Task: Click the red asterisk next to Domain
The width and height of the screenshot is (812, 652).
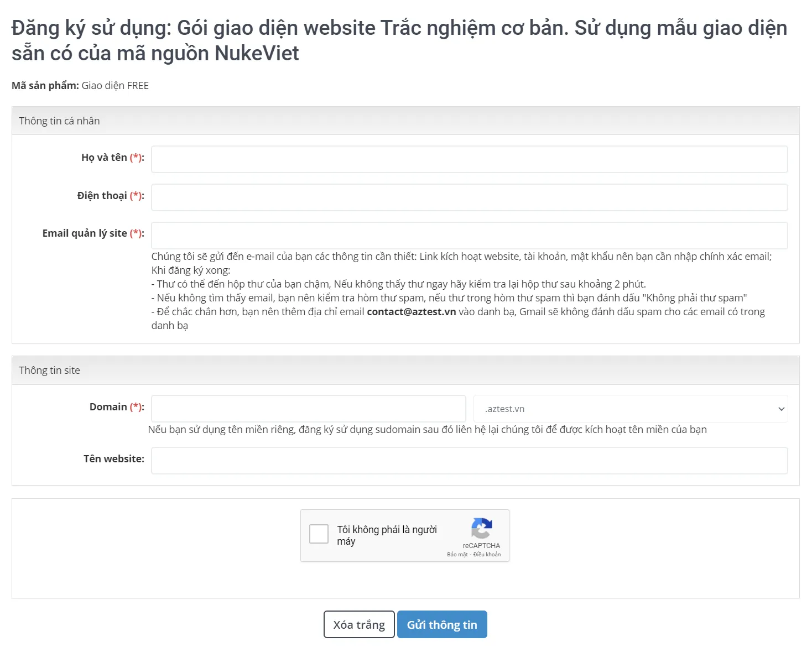Action: [x=136, y=406]
